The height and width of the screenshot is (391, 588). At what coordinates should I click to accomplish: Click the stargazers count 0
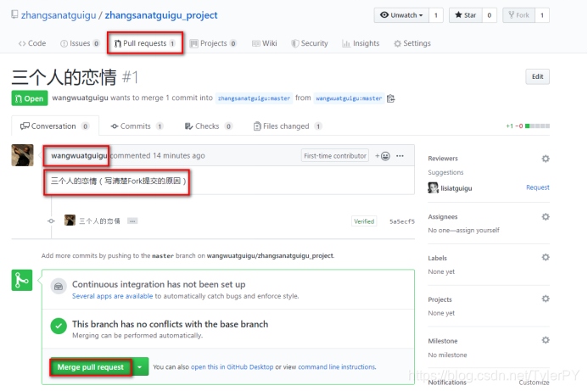coord(489,15)
